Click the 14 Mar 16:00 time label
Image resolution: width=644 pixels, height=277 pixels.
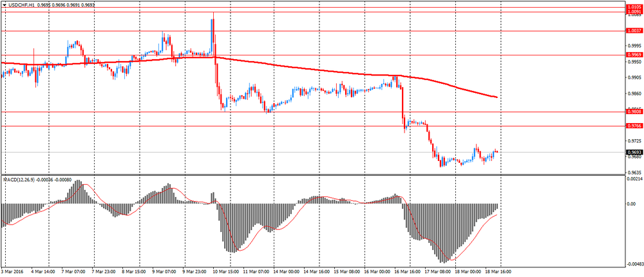316,272
